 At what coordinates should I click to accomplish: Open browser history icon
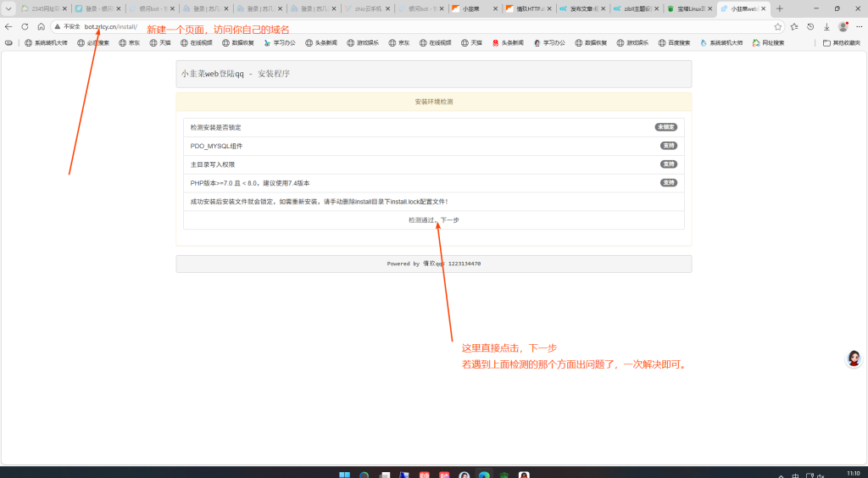pyautogui.click(x=810, y=26)
